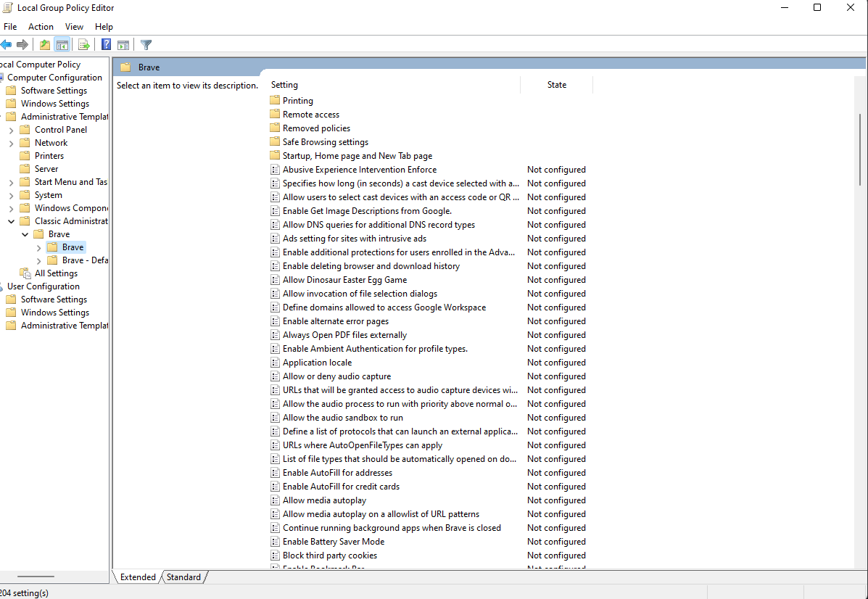Click the folder icon next to Remote access
The image size is (868, 599).
click(x=275, y=114)
